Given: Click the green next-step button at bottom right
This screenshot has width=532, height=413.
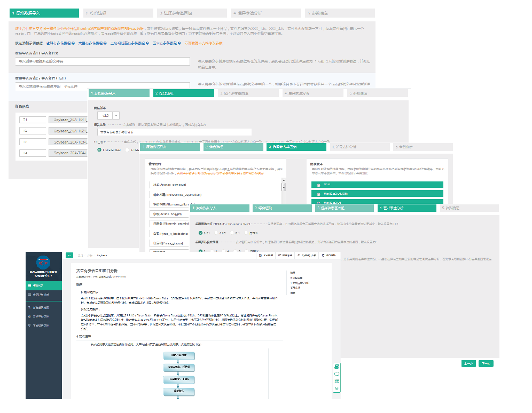Looking at the screenshot, I should (x=486, y=363).
